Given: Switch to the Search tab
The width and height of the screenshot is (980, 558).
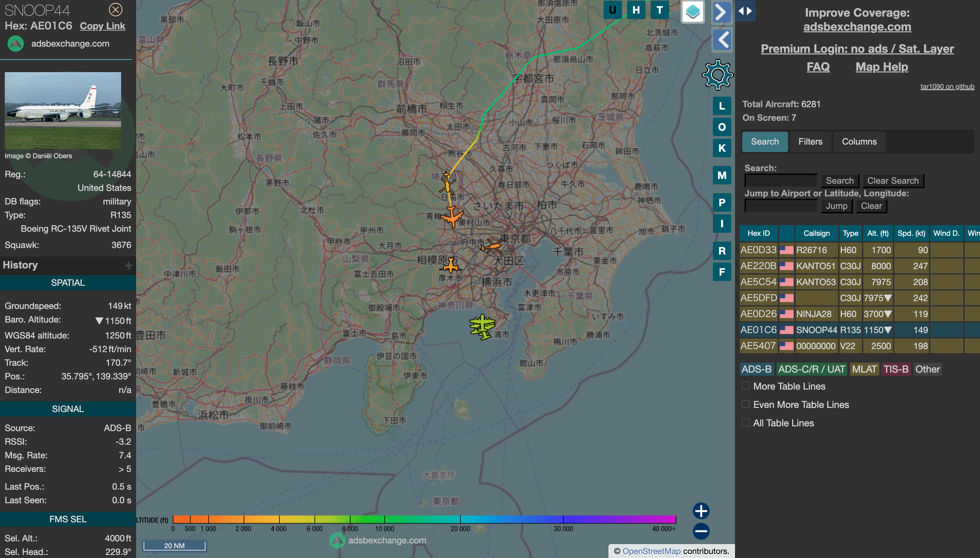Looking at the screenshot, I should point(765,142).
